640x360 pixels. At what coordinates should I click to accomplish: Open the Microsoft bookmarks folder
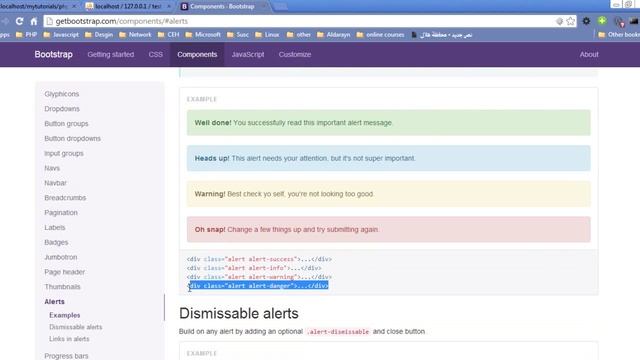[x=203, y=35]
